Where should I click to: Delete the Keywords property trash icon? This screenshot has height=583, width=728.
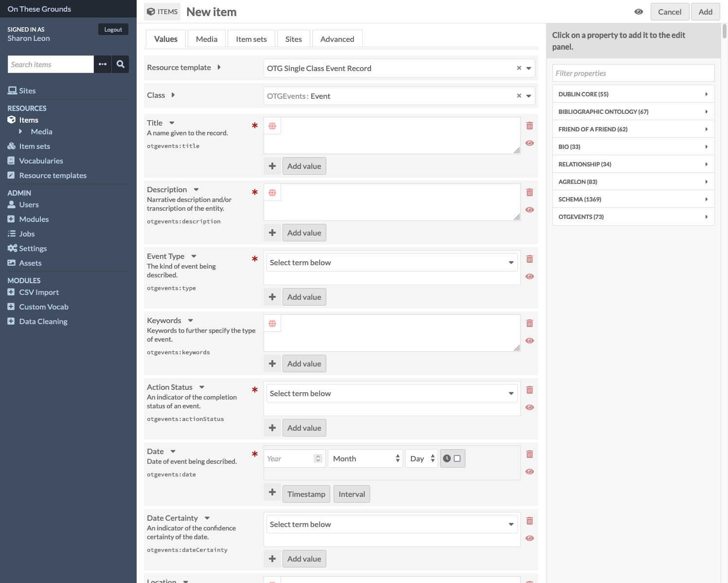coord(530,324)
